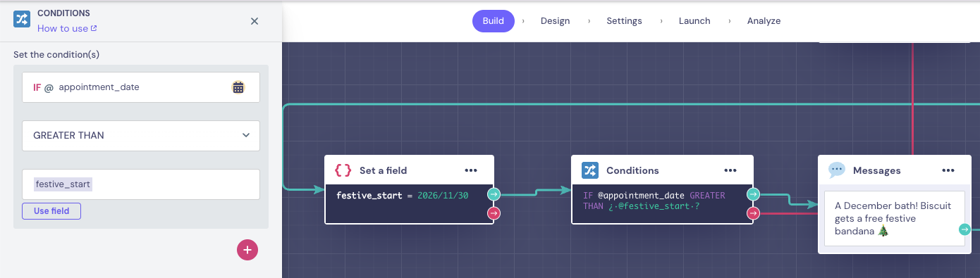Click the Set a field block title
The height and width of the screenshot is (278, 980).
(x=383, y=170)
